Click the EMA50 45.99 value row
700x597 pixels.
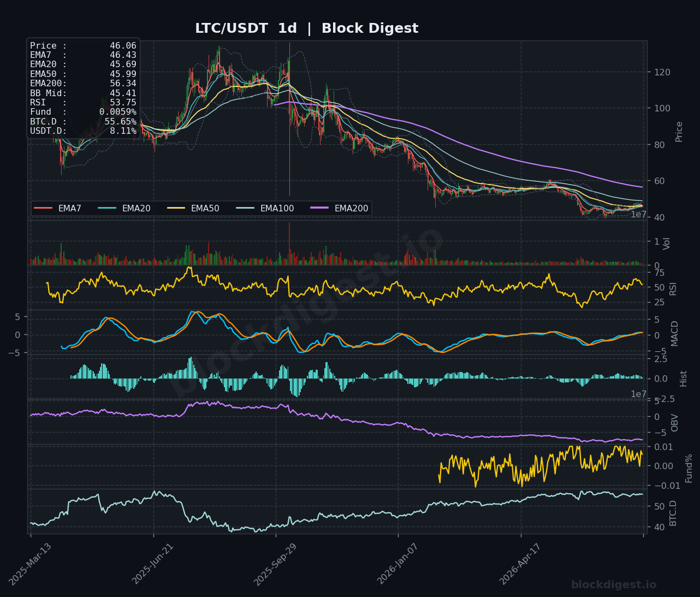click(x=83, y=74)
